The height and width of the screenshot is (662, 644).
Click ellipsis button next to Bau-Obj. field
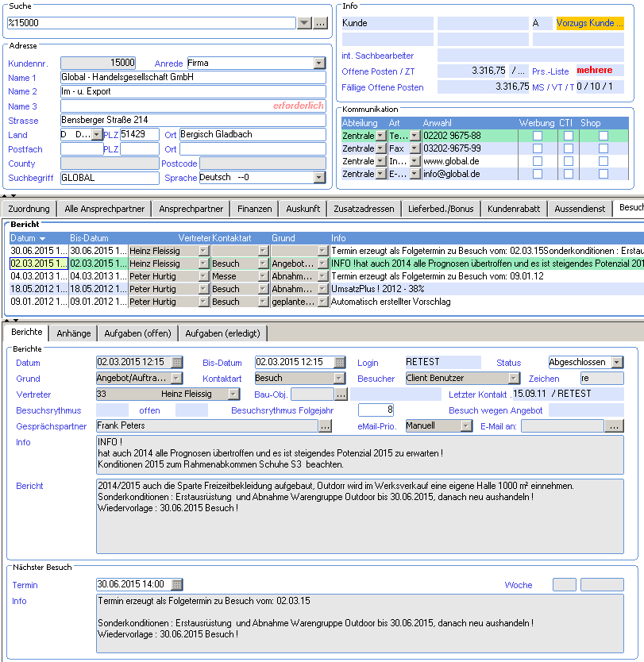(341, 395)
